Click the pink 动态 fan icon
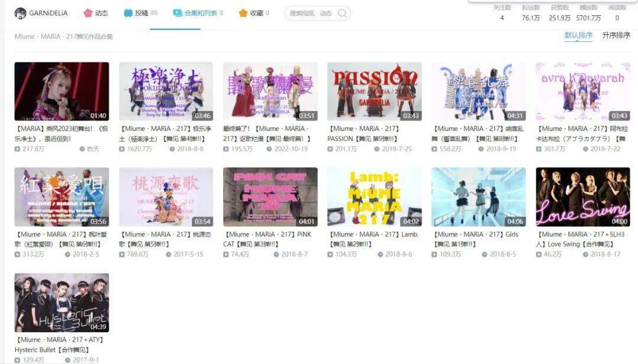This screenshot has width=638, height=364. coord(88,13)
